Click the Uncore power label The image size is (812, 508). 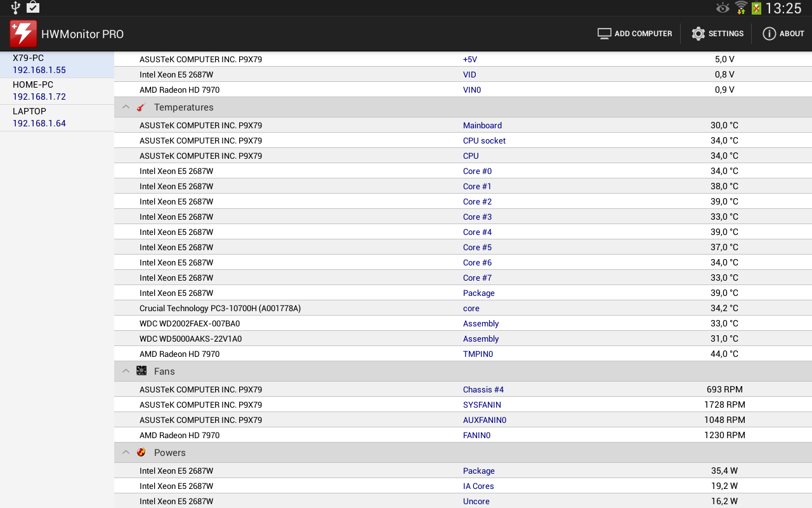coord(476,501)
